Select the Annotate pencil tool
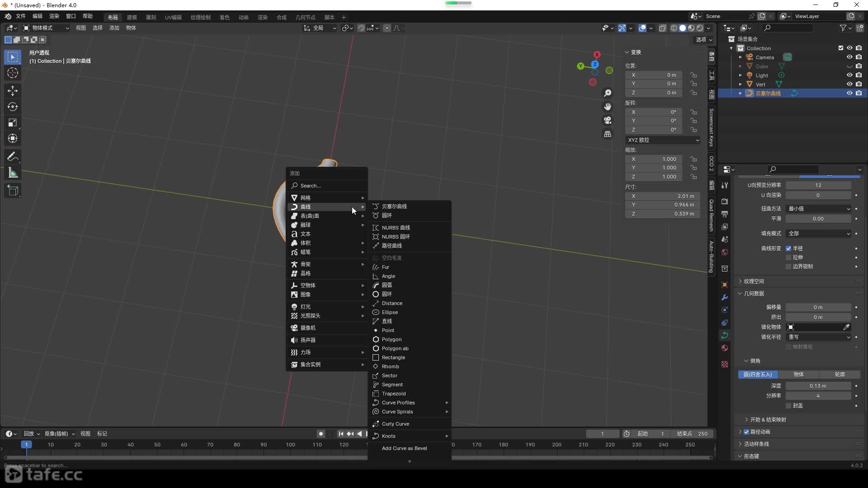The width and height of the screenshot is (868, 488). (13, 157)
